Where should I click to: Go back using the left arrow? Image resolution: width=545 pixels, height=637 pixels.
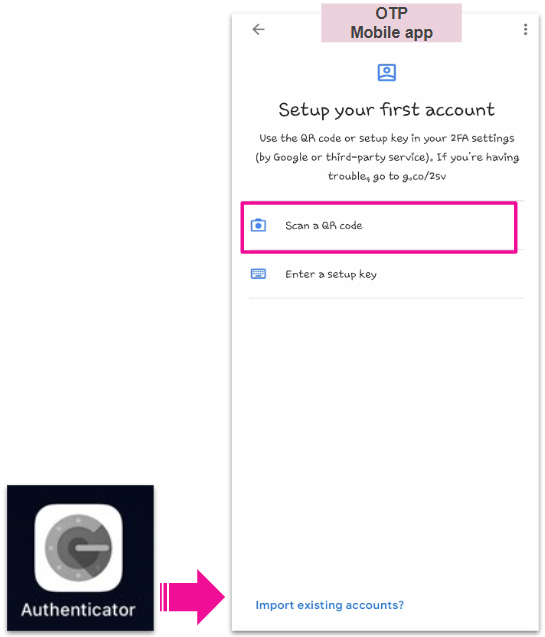[258, 29]
